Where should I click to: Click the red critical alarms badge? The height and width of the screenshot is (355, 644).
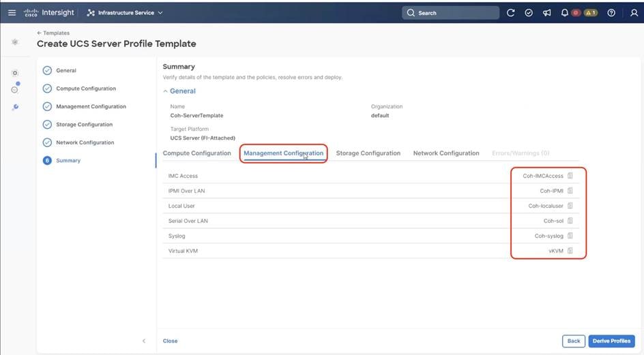[576, 13]
